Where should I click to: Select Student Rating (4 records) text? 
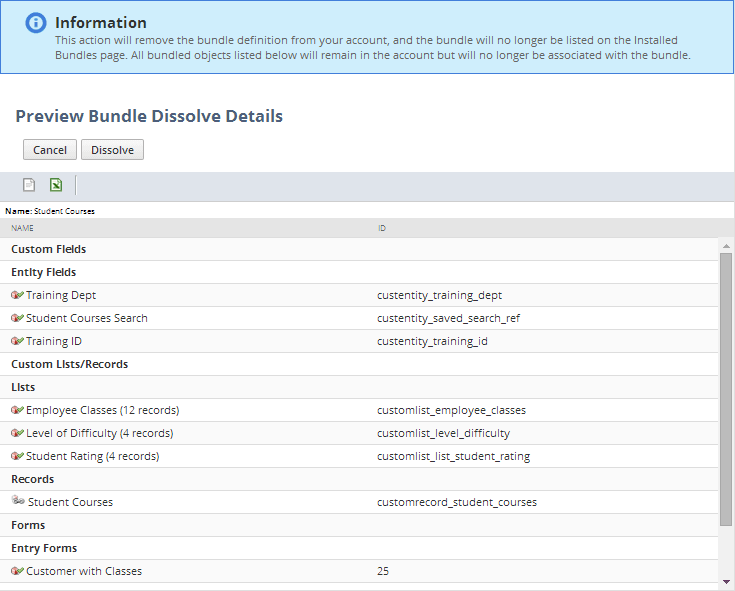[x=93, y=456]
